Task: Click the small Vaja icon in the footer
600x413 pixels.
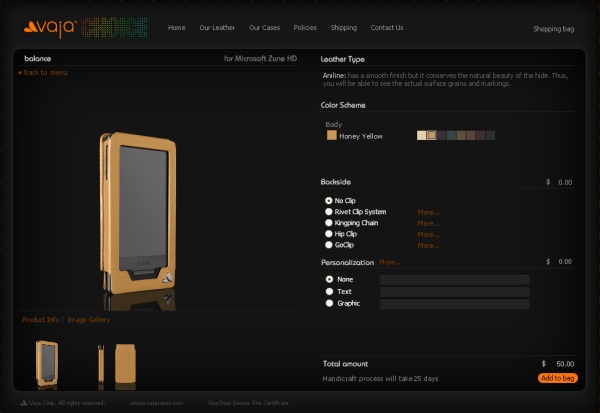Action: coord(23,403)
